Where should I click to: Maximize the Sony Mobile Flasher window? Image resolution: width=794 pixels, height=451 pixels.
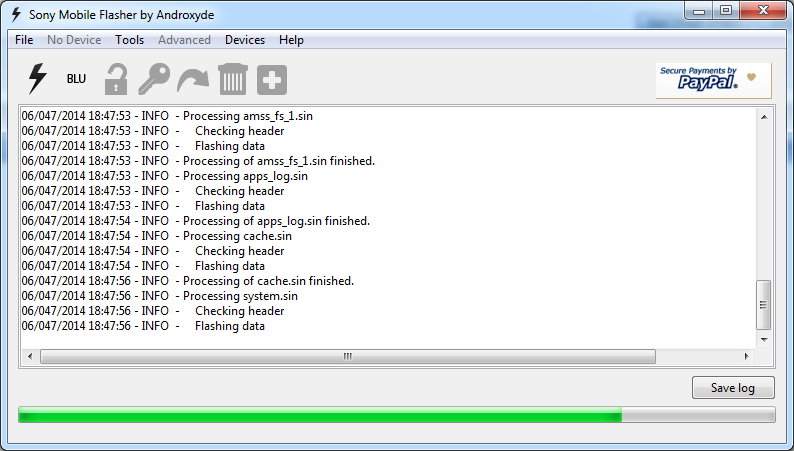click(726, 11)
